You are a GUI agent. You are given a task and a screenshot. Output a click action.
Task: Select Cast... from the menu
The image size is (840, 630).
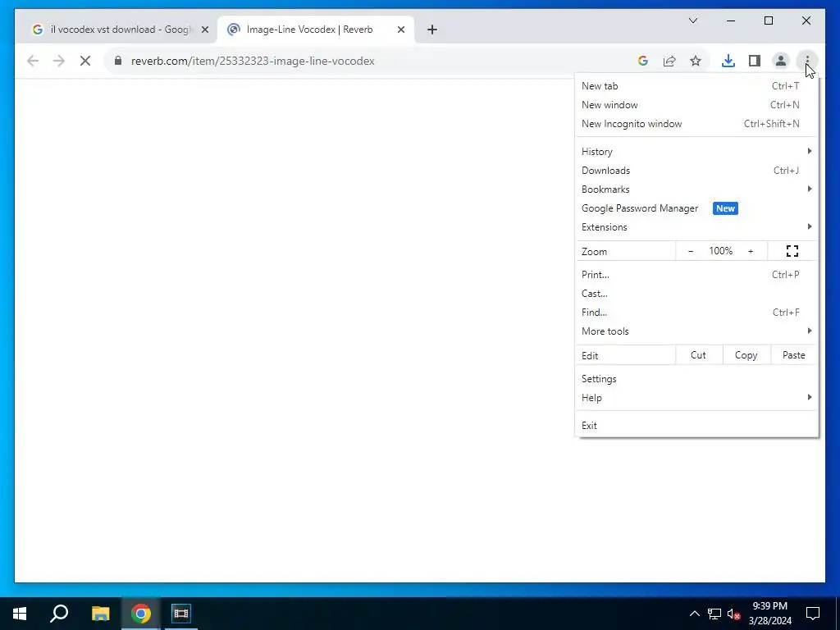click(x=696, y=293)
